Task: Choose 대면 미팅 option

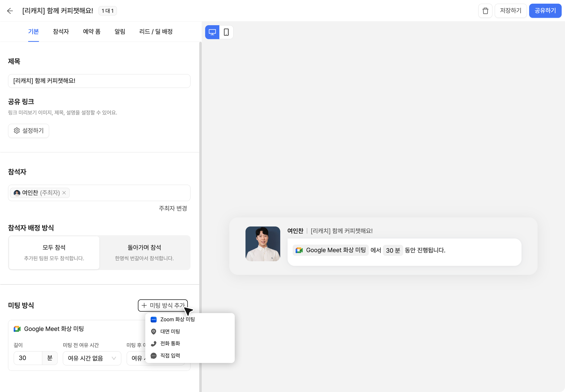Action: (x=170, y=331)
